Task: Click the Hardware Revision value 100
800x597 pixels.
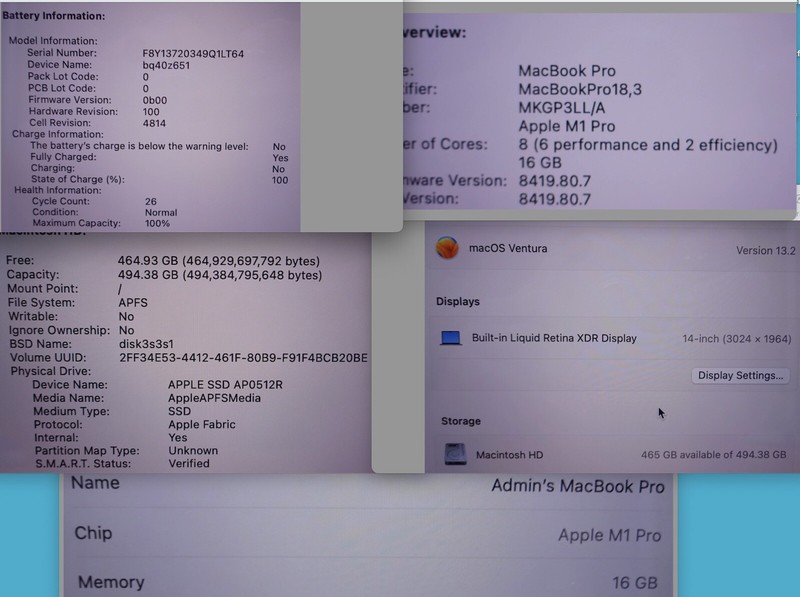Action: (151, 112)
